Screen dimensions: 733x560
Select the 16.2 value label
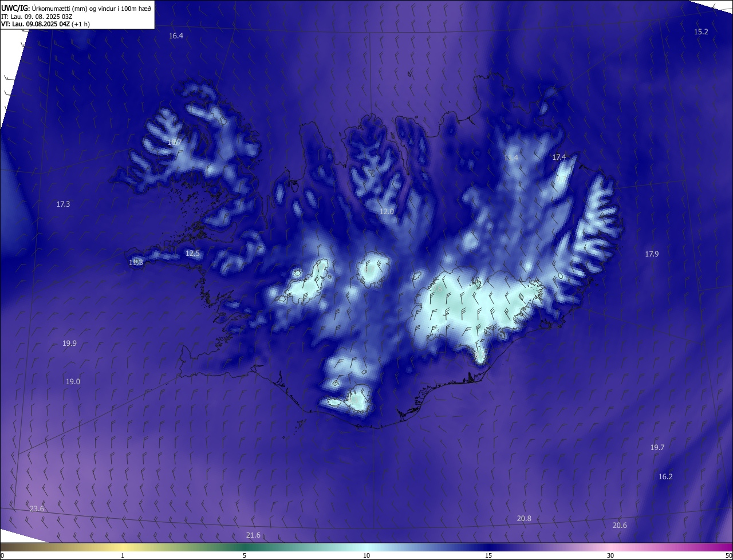tap(665, 477)
